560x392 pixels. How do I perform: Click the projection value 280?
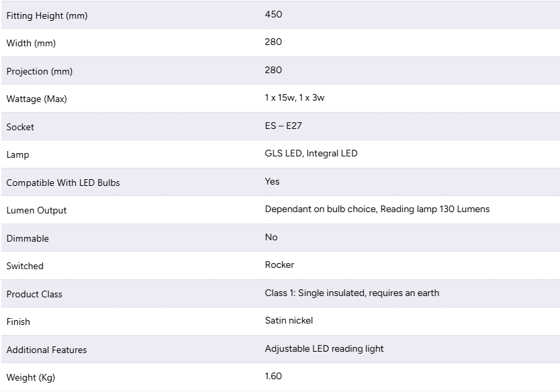273,70
